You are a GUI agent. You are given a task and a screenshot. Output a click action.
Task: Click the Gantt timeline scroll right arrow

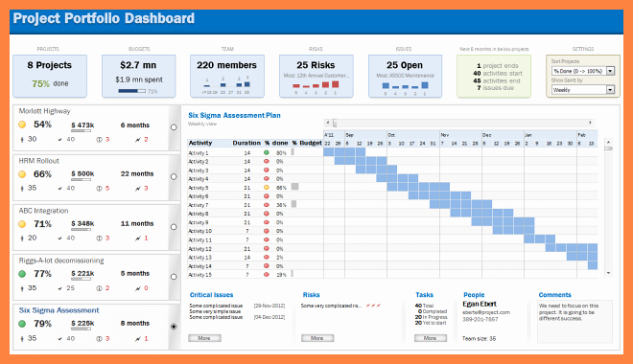coord(590,123)
